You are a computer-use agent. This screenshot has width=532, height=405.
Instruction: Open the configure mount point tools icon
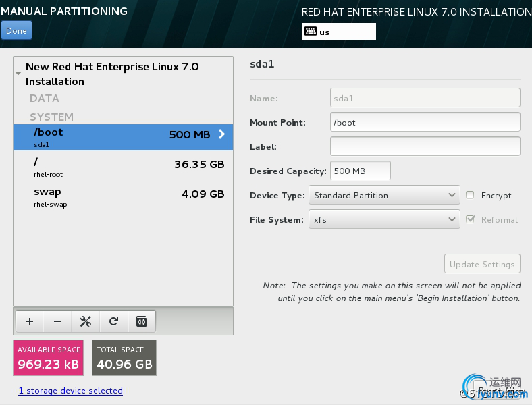pos(86,321)
